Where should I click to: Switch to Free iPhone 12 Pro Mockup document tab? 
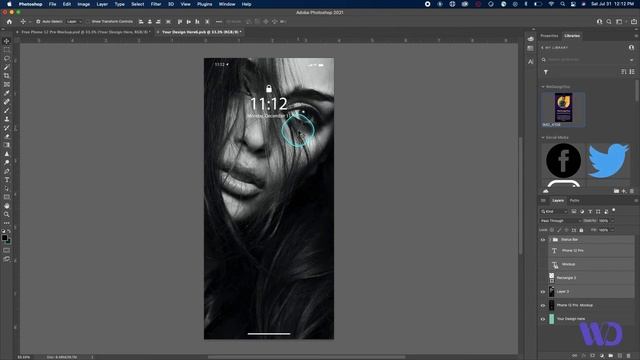coord(84,32)
